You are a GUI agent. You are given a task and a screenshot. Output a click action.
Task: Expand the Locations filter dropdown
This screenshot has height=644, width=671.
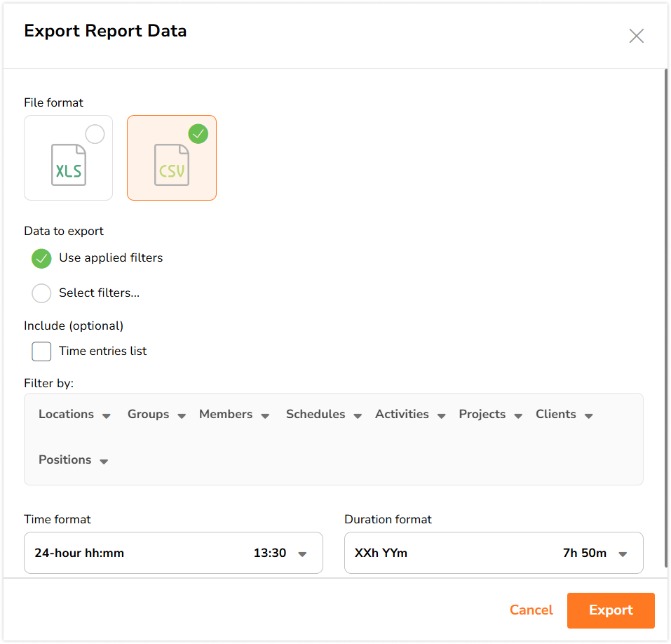coord(74,415)
